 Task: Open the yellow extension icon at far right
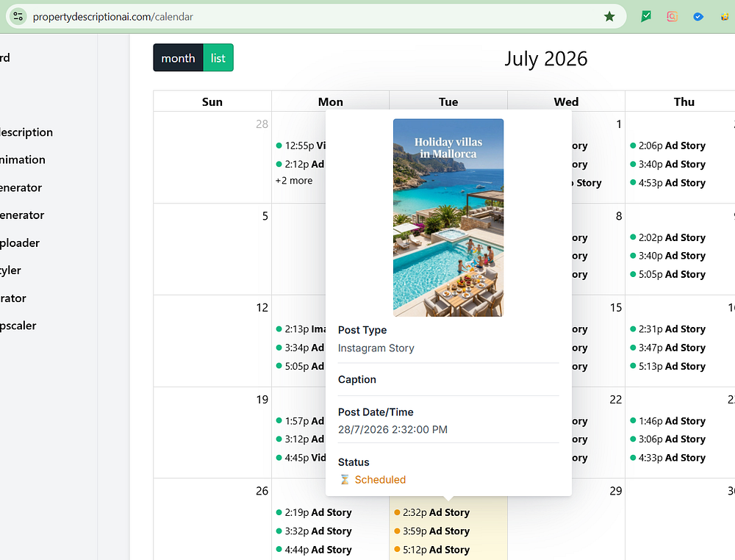pos(725,17)
